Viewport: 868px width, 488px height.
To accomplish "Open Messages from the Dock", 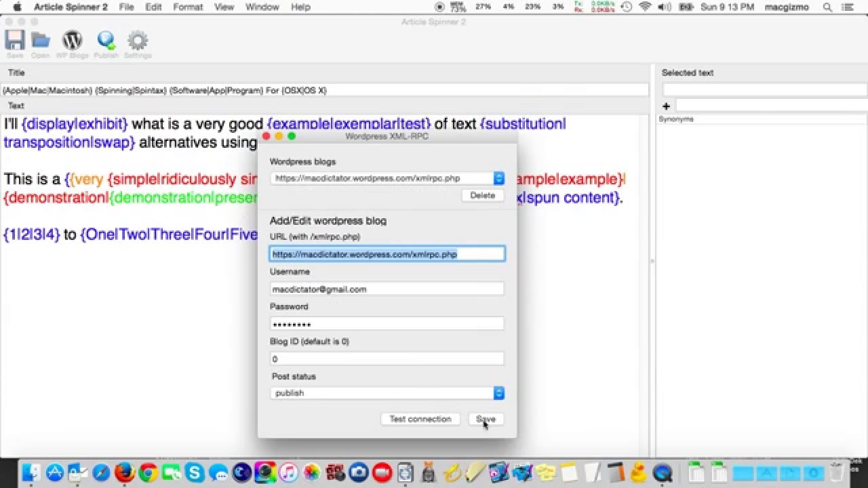I will coord(218,472).
